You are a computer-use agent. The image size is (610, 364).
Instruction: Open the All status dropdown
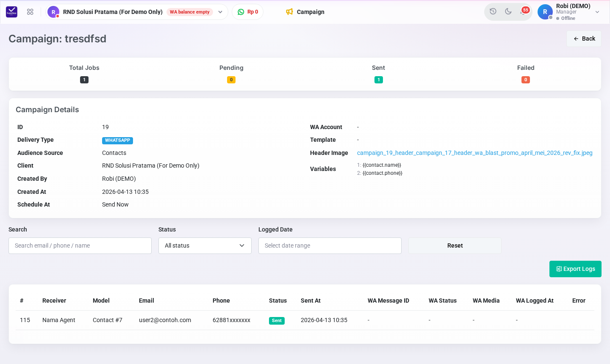click(205, 245)
